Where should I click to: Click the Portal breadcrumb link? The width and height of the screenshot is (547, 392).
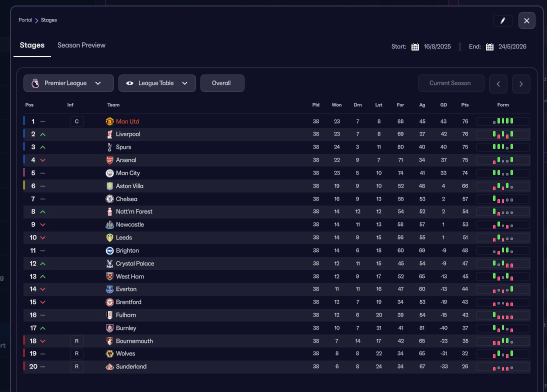(25, 20)
